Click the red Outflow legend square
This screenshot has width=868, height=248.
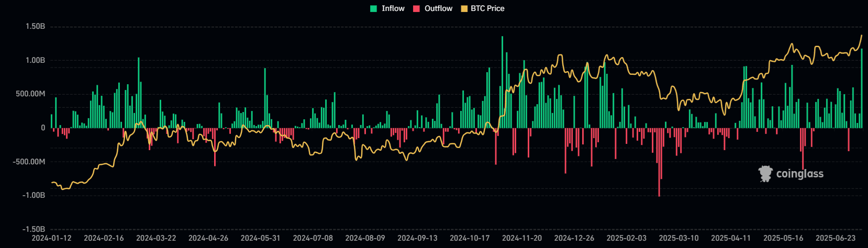pos(417,8)
